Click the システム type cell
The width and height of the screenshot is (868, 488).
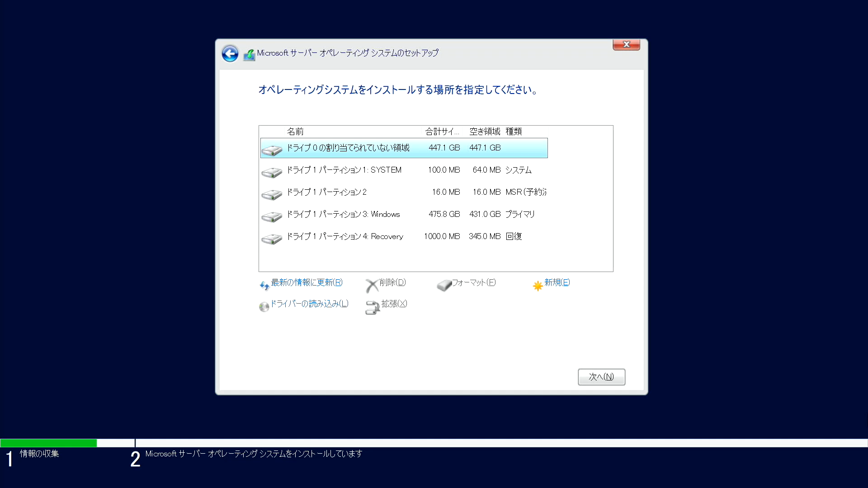click(x=519, y=170)
